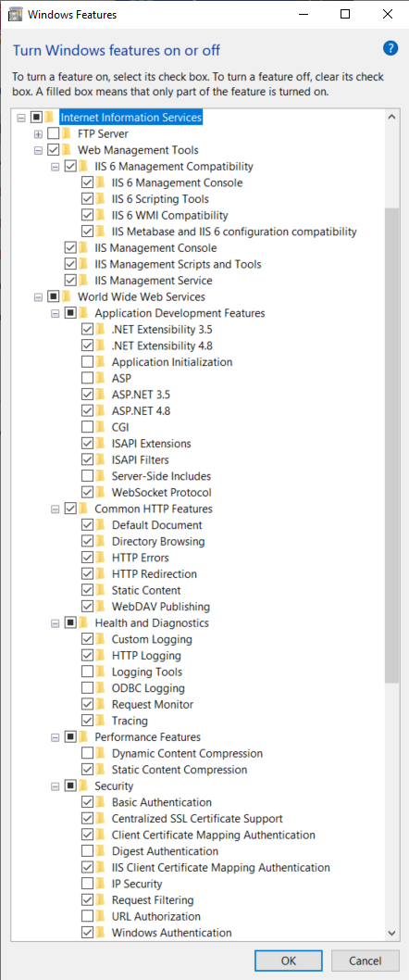Click the IIS Management Console folder icon
409x980 pixels.
pyautogui.click(x=83, y=248)
